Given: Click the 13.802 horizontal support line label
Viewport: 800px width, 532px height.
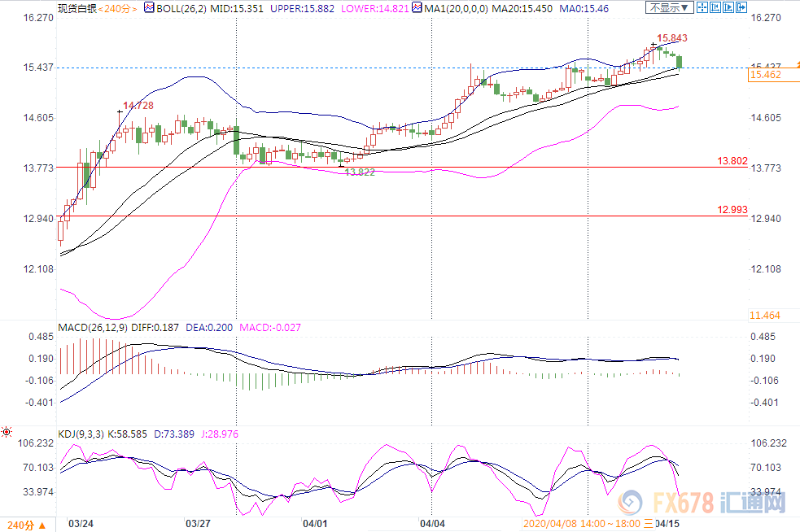Looking at the screenshot, I should click(732, 161).
